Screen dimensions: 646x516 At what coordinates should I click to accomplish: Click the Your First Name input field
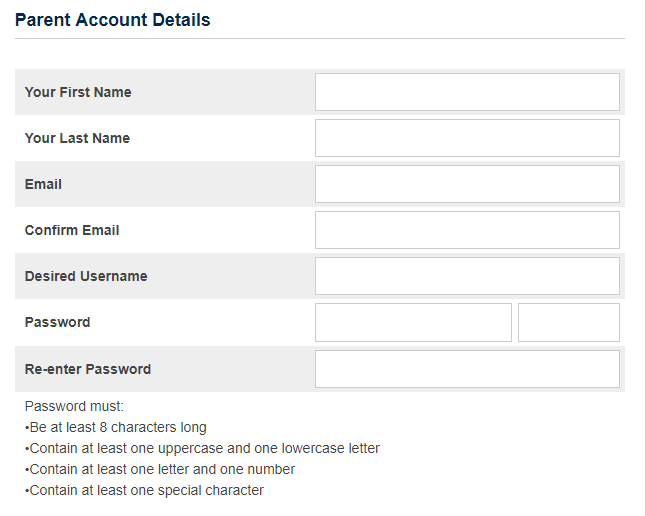(x=467, y=92)
